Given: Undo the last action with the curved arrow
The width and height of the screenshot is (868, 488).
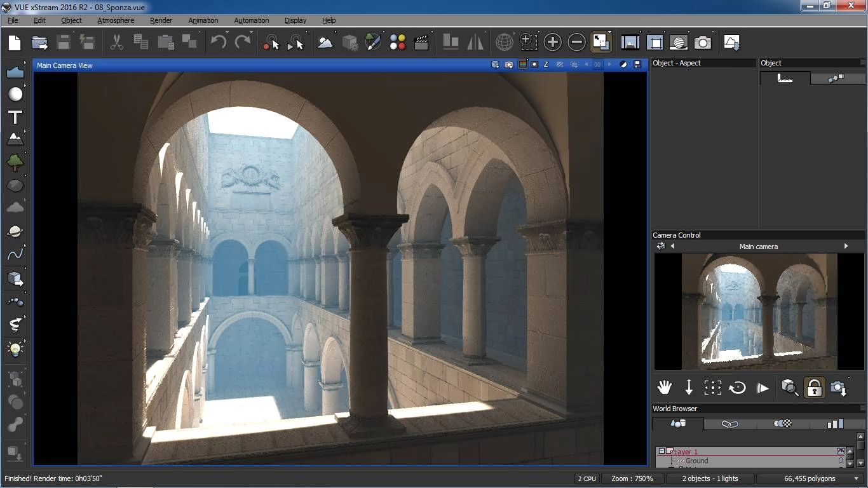Looking at the screenshot, I should pos(219,43).
